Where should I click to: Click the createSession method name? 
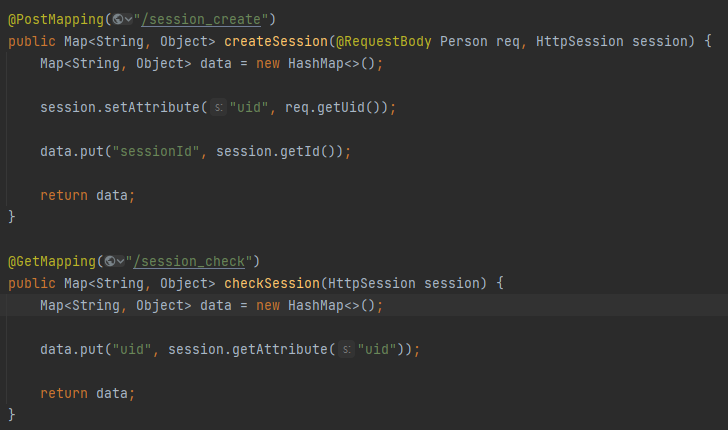(276, 41)
